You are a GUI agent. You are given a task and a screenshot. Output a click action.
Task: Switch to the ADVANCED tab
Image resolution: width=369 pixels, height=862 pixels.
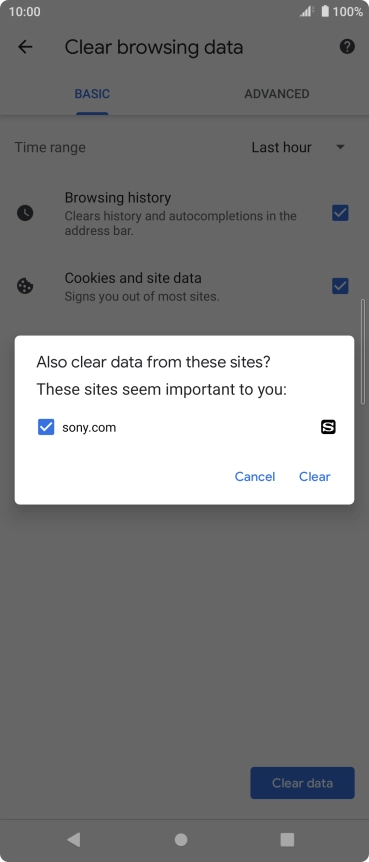click(277, 94)
